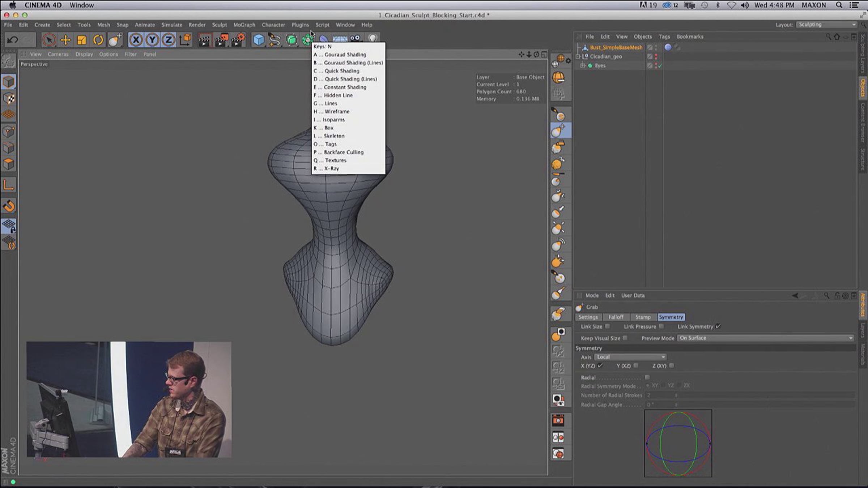Enable the Y (XZ) symmetry checkbox

[636, 366]
